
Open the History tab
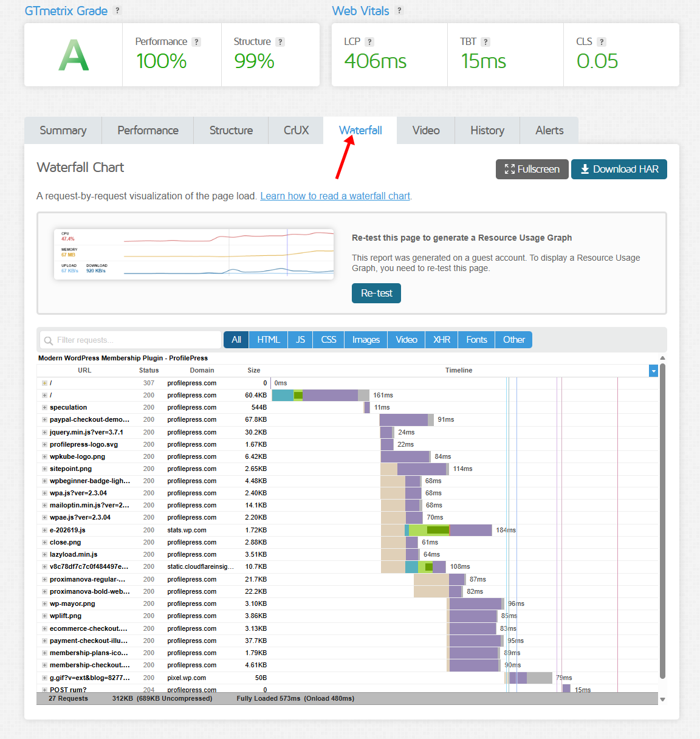[487, 131]
